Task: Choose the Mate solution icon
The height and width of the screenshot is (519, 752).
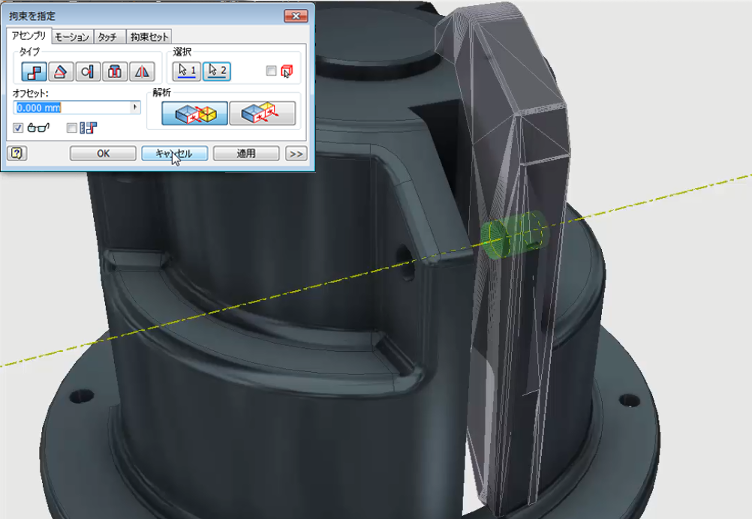Action: click(x=195, y=113)
